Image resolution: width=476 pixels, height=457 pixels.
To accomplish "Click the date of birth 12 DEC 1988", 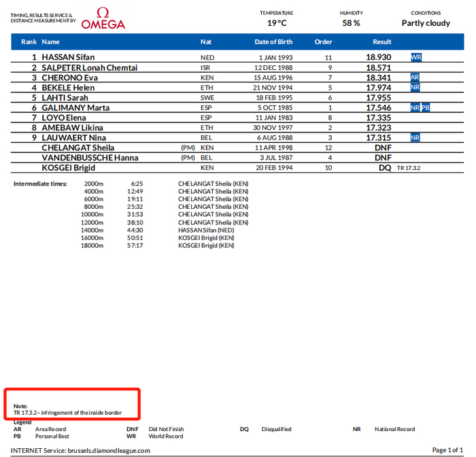I will click(273, 67).
